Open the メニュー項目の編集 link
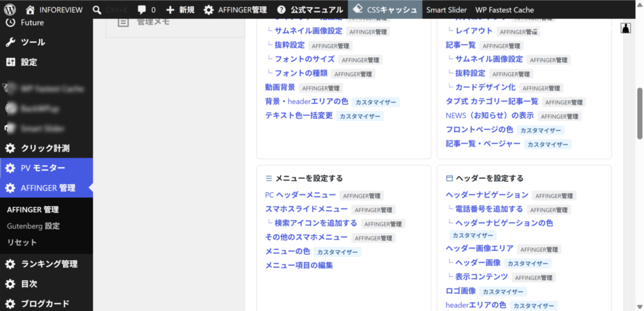644x311 pixels. click(299, 265)
